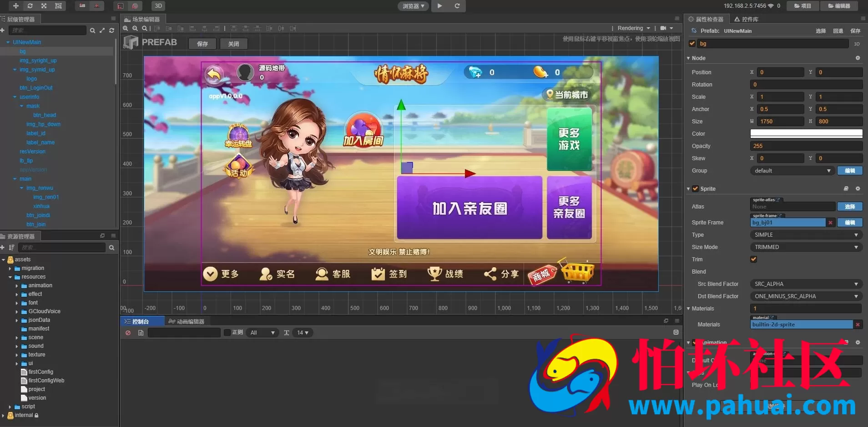The width and height of the screenshot is (868, 427).
Task: Close prefab editing with 关闭 button
Action: (233, 44)
